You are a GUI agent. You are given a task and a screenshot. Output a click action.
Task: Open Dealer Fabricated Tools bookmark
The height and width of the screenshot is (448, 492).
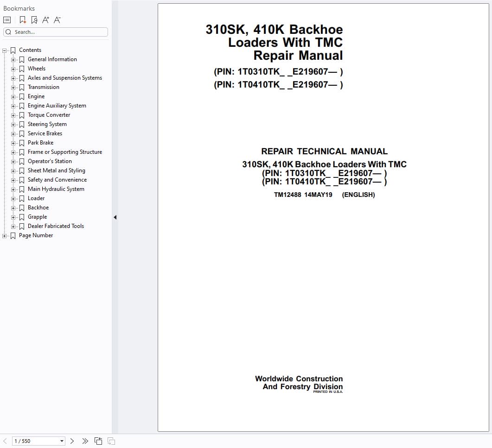click(56, 226)
